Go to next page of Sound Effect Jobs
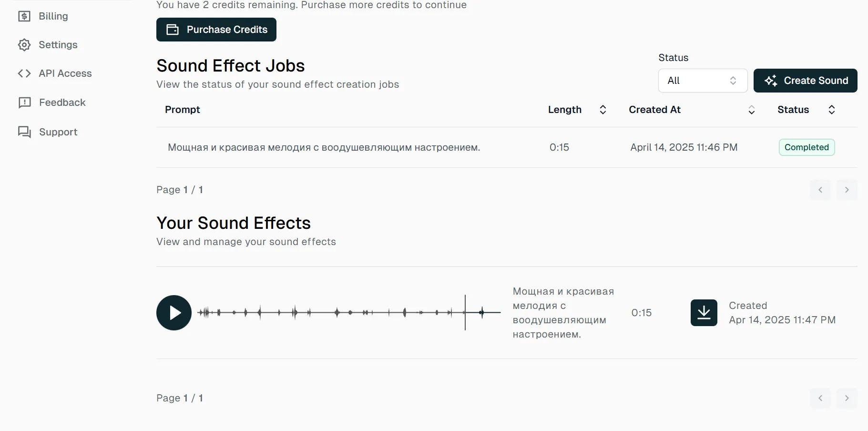The width and height of the screenshot is (868, 431). coord(847,190)
